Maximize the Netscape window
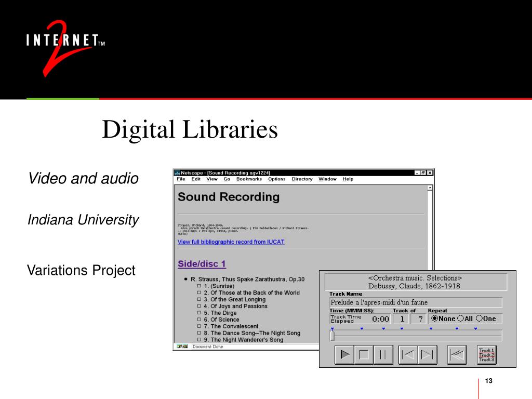532x399 pixels. tap(423, 173)
